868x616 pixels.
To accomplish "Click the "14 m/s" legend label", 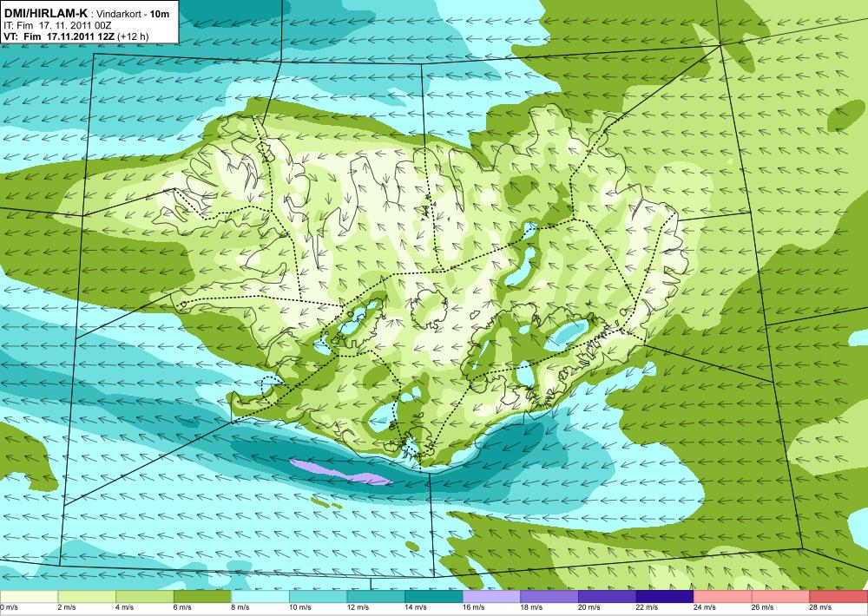I will (416, 607).
